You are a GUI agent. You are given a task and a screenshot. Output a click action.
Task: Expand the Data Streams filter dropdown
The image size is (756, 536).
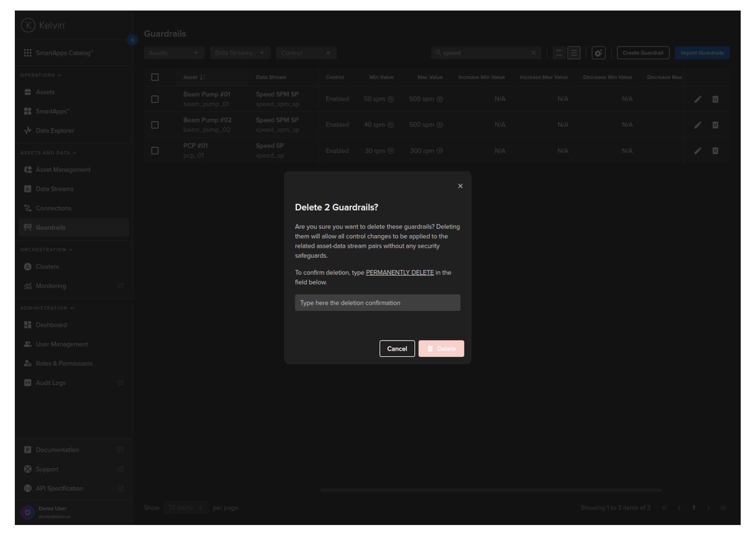(x=240, y=53)
